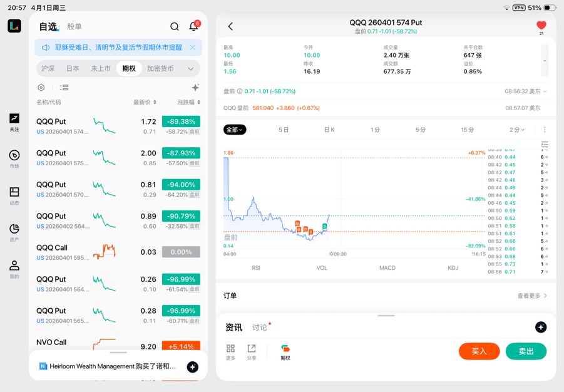The image size is (564, 392).
Task: Open the 资讯 news tab
Action: pos(234,328)
